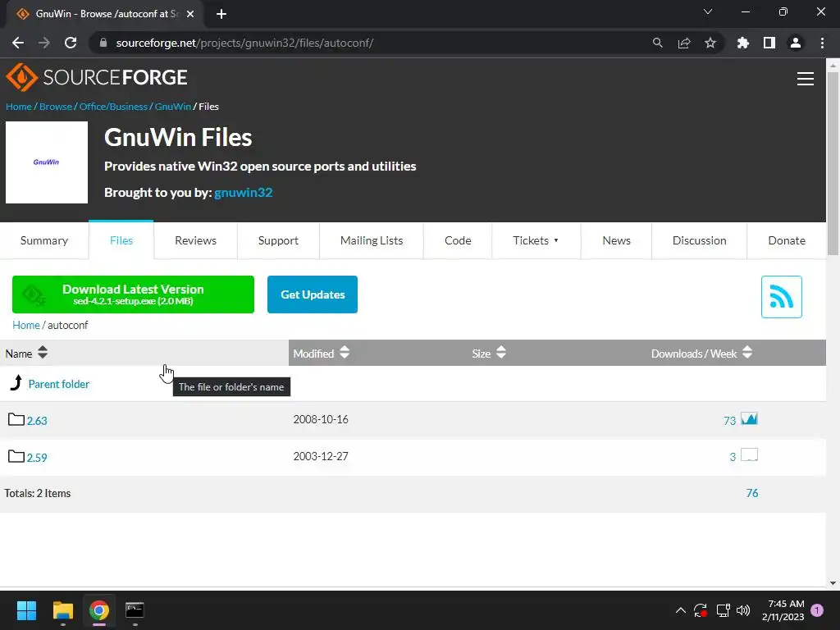The image size is (840, 630).
Task: Click the SourceForge logo
Action: [x=97, y=78]
